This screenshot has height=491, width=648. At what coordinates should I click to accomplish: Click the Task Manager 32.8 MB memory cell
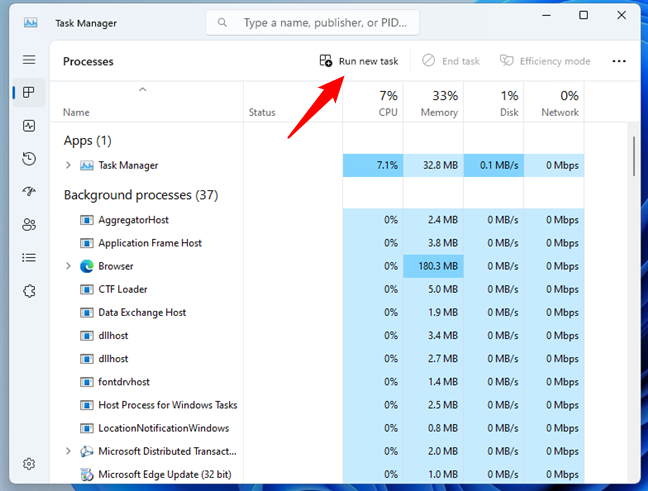(x=433, y=165)
